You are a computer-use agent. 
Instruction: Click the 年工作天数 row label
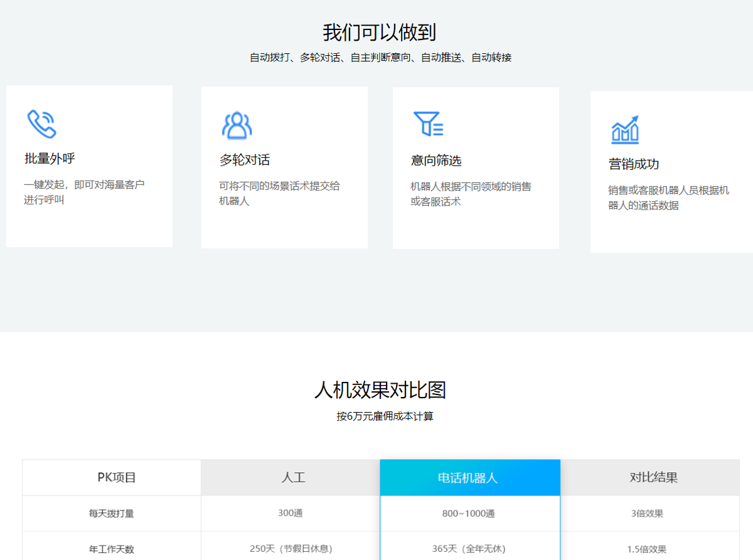112,549
